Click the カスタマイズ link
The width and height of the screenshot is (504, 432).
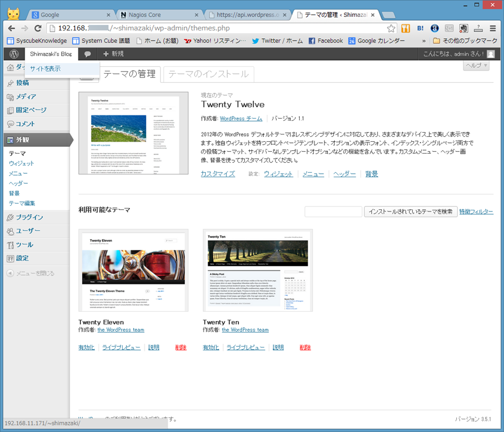pyautogui.click(x=218, y=174)
